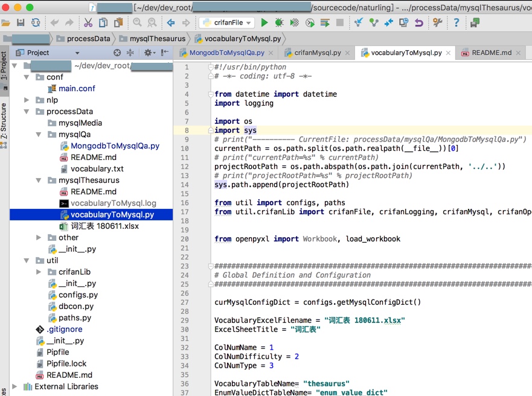Select the vocabularyToMysql.py editor tab

tap(406, 53)
